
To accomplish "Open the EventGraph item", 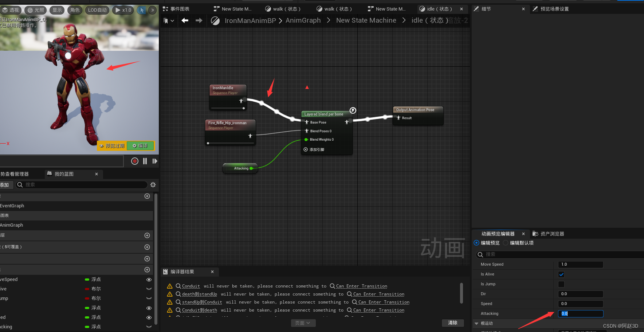I will pyautogui.click(x=12, y=206).
